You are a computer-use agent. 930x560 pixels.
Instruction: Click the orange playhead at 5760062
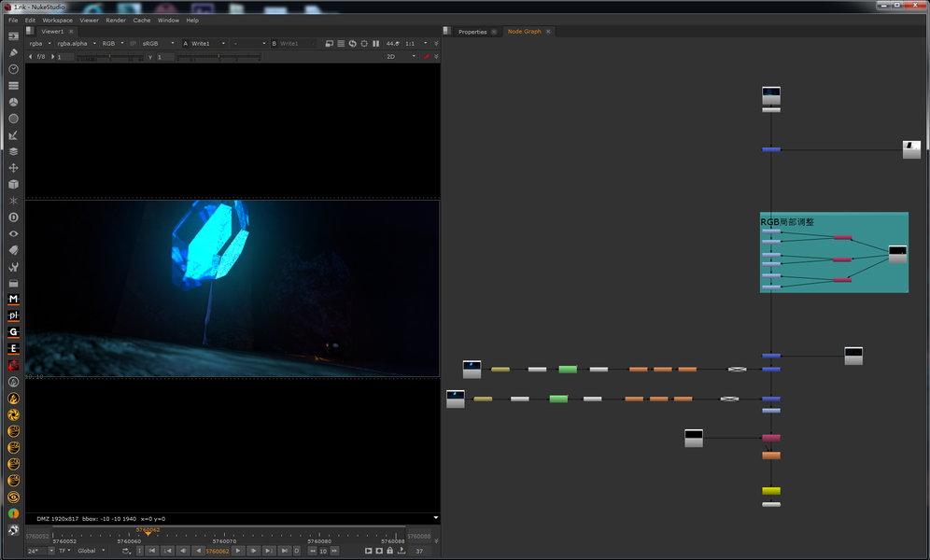[148, 532]
